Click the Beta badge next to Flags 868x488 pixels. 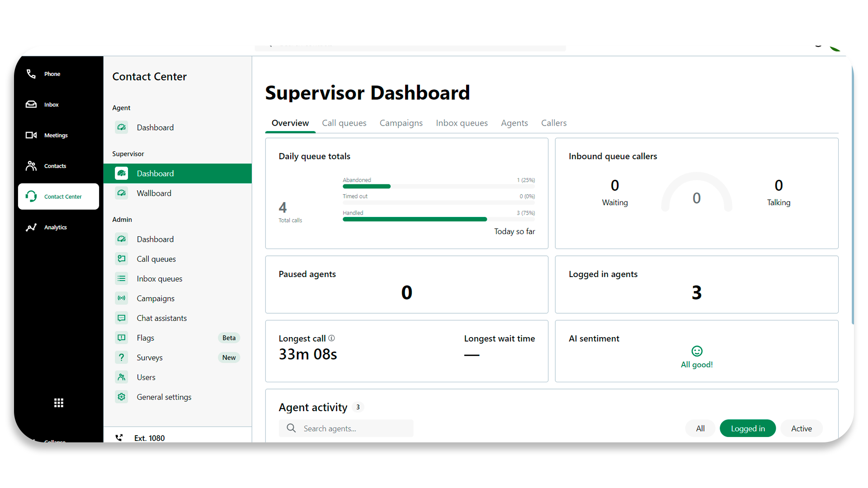pyautogui.click(x=229, y=338)
